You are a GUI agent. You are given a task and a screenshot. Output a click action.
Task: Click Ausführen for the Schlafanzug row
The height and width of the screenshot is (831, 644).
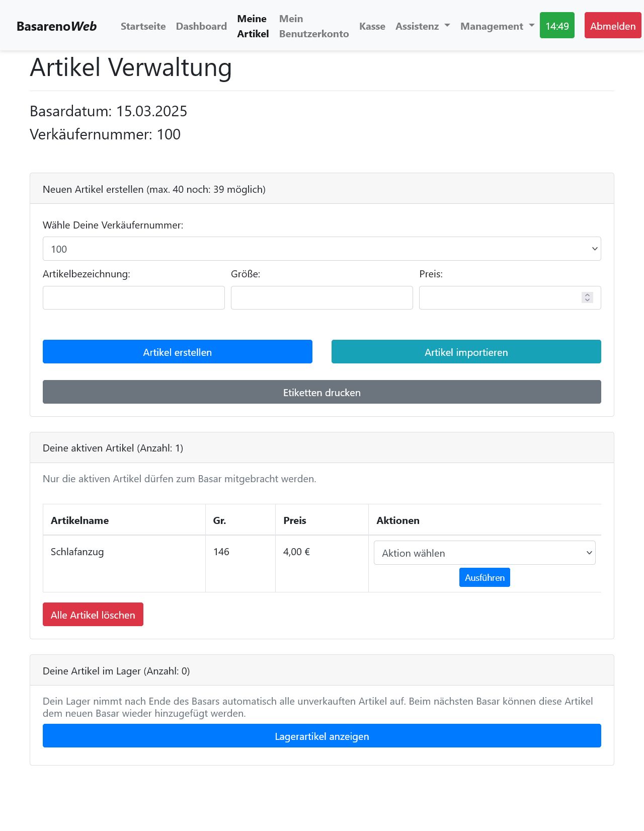484,577
